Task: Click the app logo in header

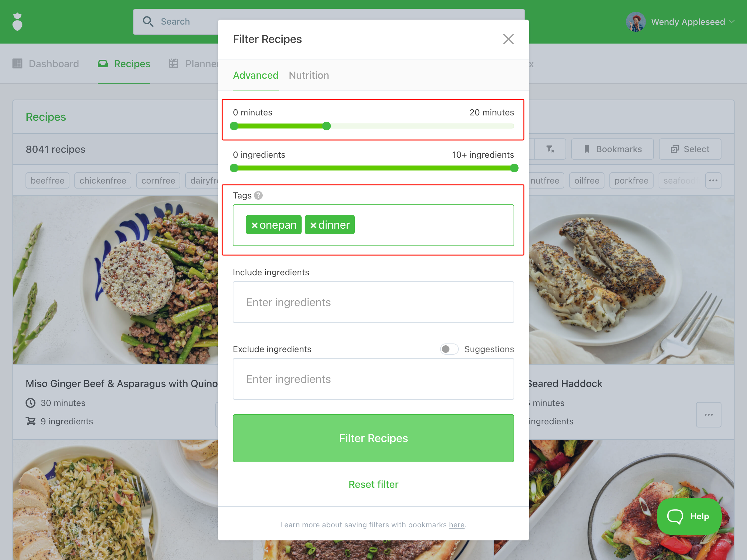Action: 17,22
